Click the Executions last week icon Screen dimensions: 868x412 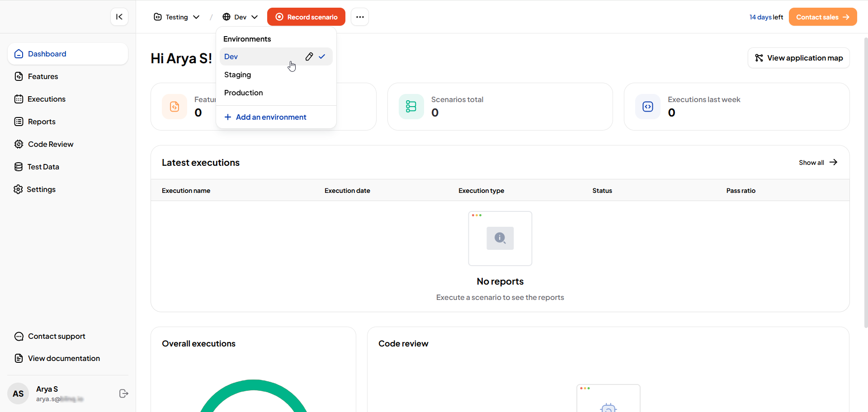coord(647,107)
